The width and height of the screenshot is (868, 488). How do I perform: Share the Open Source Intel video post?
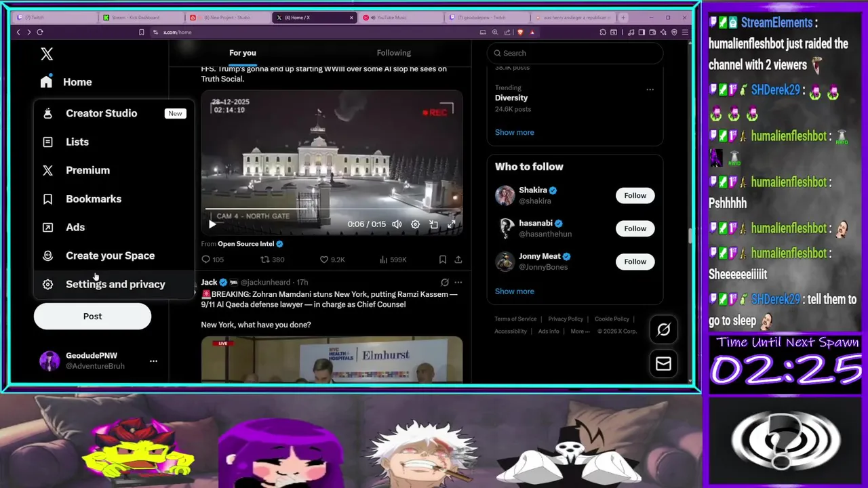[x=458, y=260]
